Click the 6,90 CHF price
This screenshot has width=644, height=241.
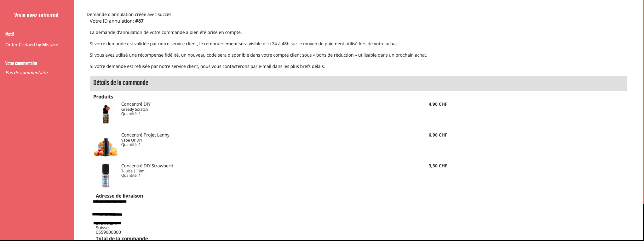click(438, 135)
